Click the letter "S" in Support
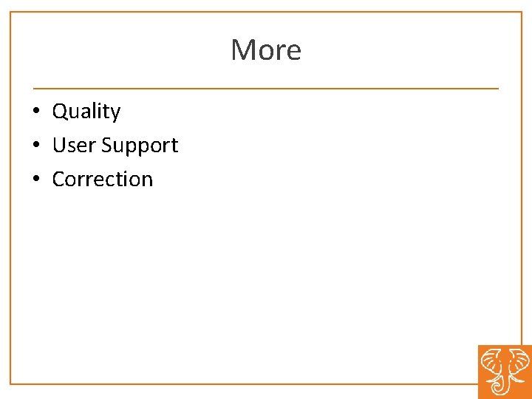The height and width of the screenshot is (399, 532). (106, 145)
